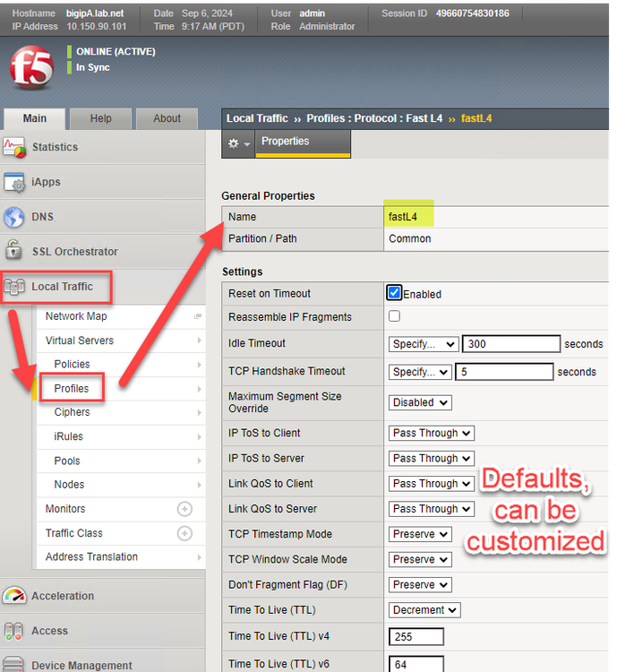This screenshot has height=672, width=617.
Task: Click the Session ID number
Action: (473, 13)
